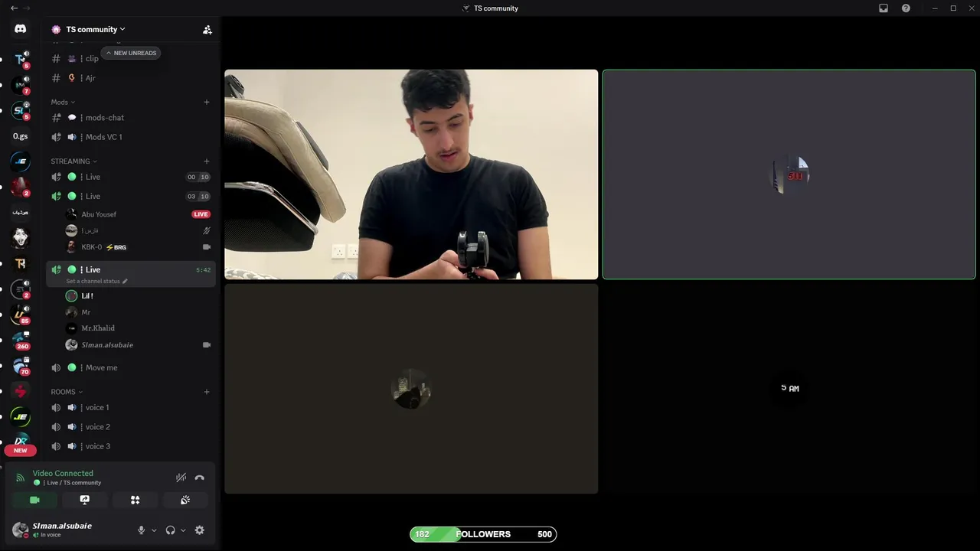Select Mr.Khalid in voice list
The height and width of the screenshot is (551, 980).
click(x=98, y=328)
